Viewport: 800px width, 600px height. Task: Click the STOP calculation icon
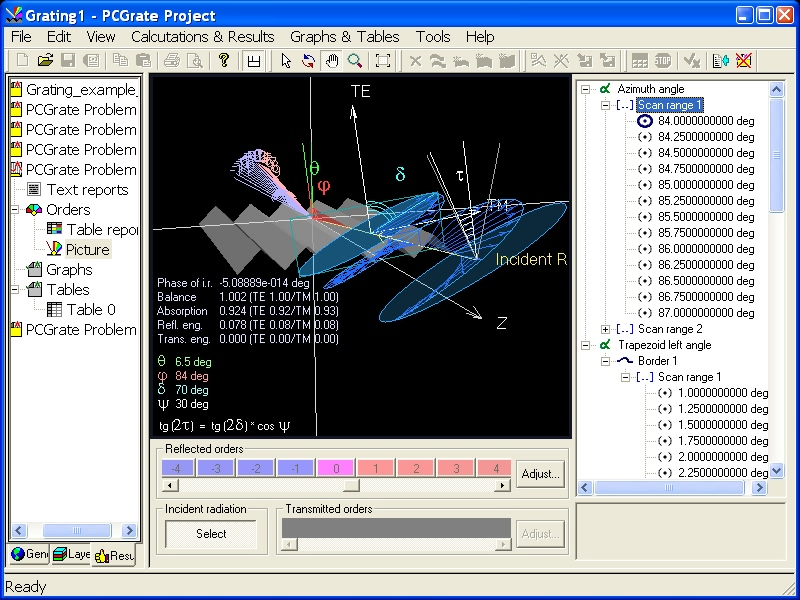coord(663,61)
